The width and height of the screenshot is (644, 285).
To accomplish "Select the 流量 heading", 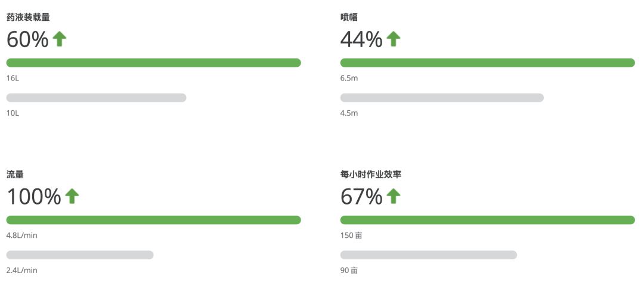I will click(x=15, y=175).
